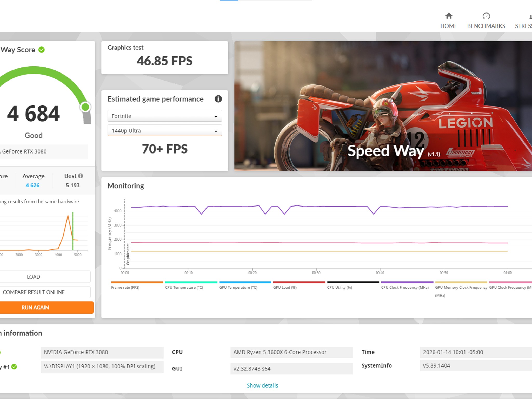Click the average score 4 626 link
The image size is (532, 399).
tap(32, 185)
